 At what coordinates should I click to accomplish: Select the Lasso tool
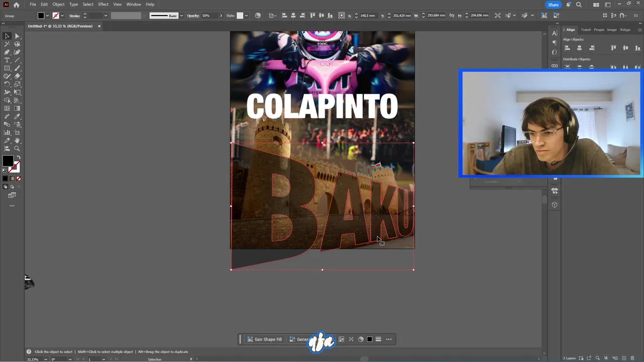click(x=17, y=44)
